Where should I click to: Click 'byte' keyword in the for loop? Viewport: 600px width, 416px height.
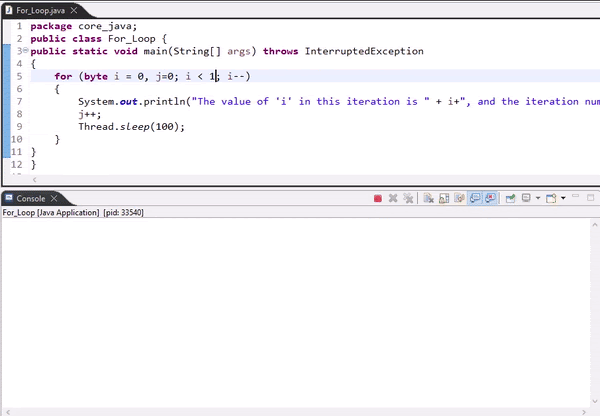point(96,77)
